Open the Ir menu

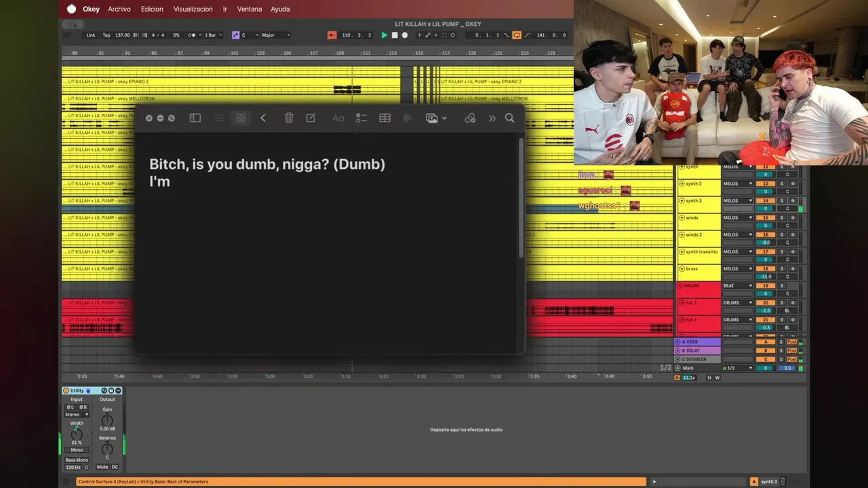[x=225, y=9]
